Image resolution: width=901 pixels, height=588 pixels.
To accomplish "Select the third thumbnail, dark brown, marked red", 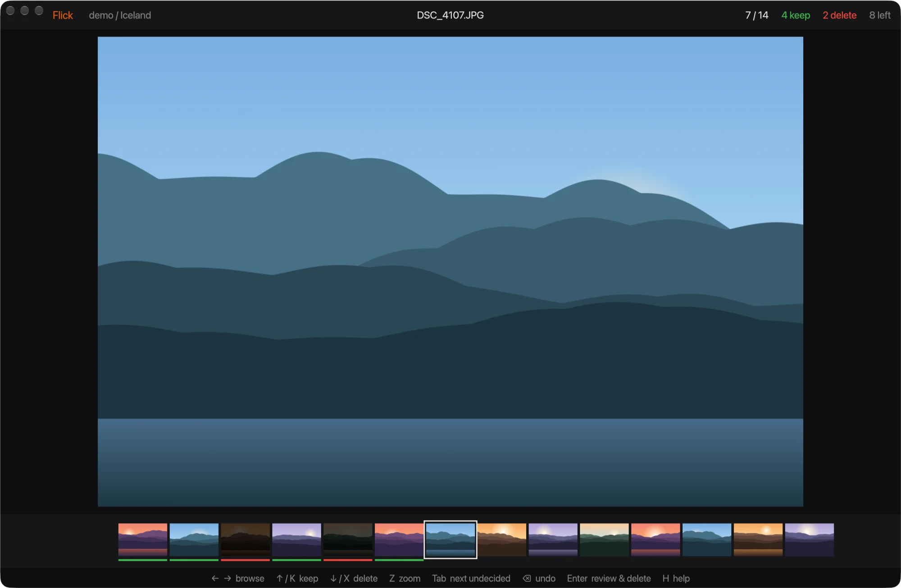I will click(x=246, y=540).
